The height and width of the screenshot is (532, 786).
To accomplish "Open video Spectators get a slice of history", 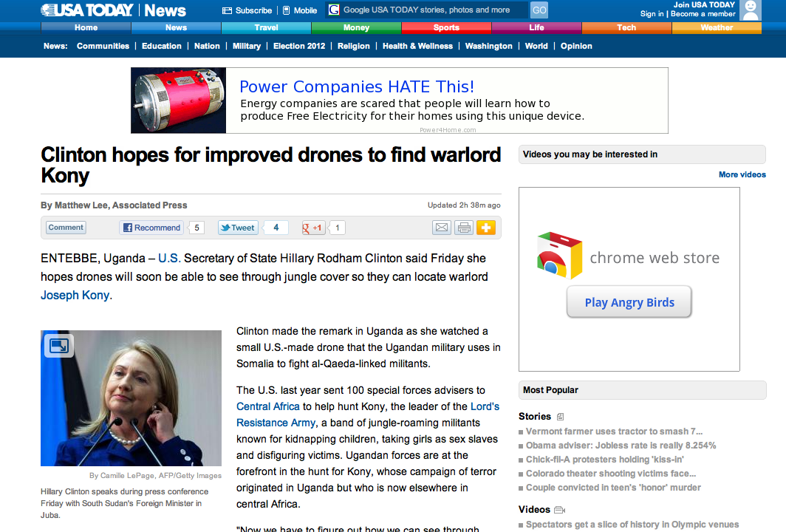I will coord(632,525).
